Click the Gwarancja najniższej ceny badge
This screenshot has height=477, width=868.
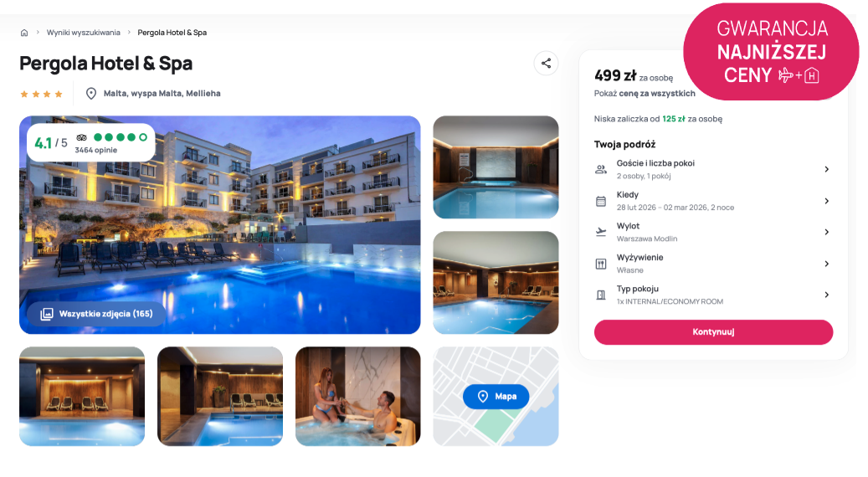coord(771,51)
